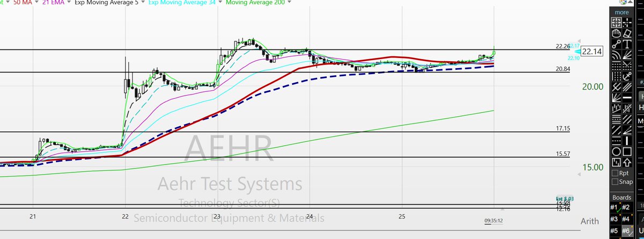This screenshot has height=239, width=644.
Task: Select the dotted horizontal line tool
Action: pos(616,140)
